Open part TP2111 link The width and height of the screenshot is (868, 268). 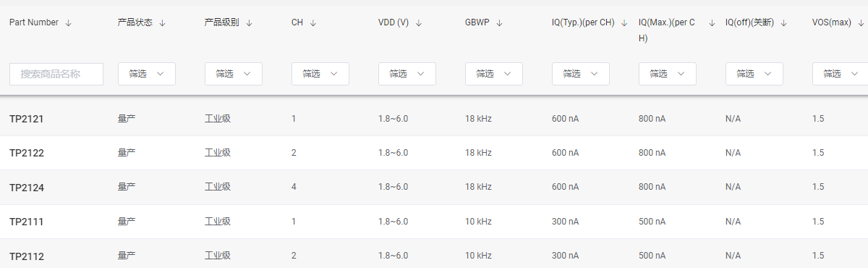pyautogui.click(x=27, y=222)
